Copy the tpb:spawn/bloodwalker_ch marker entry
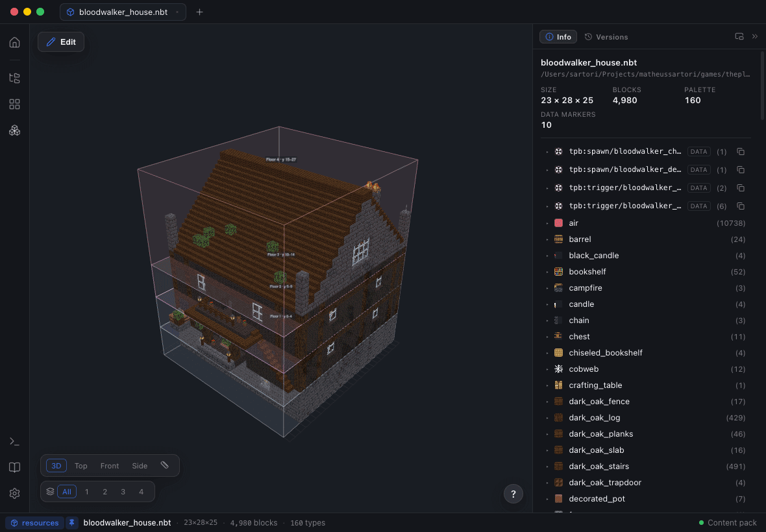The image size is (766, 532). [741, 152]
